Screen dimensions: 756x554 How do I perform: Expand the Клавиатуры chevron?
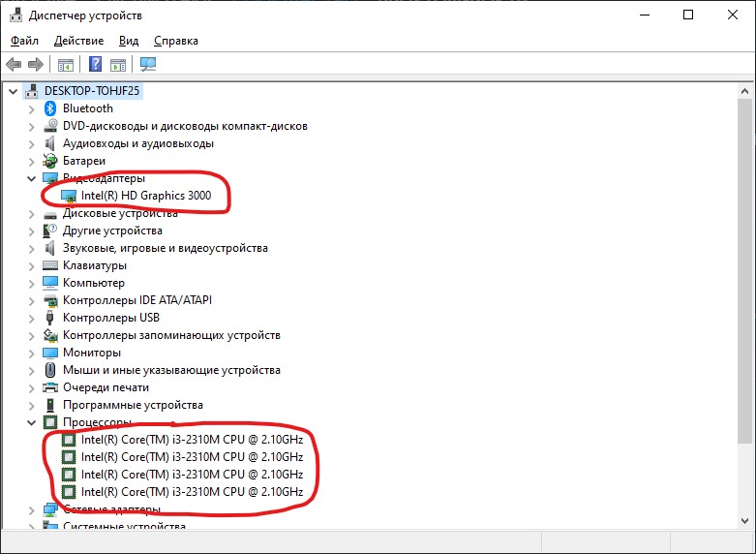click(31, 266)
